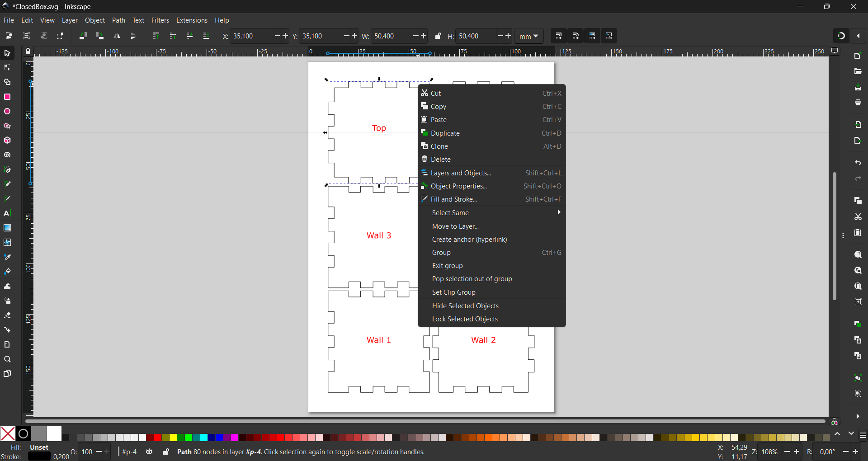Select the 3D Box tool
868x461 pixels.
point(7,141)
